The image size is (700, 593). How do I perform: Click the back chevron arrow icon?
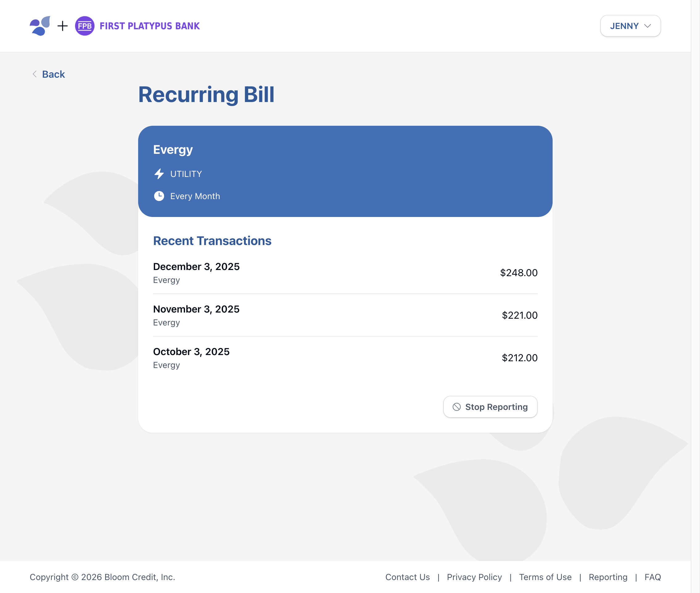[x=34, y=74]
